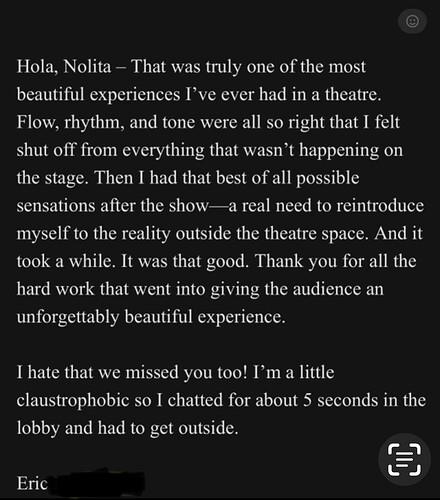Viewport: 440px width, 500px height.
Task: Click the word "unforgettably" in the text
Action: [68, 317]
